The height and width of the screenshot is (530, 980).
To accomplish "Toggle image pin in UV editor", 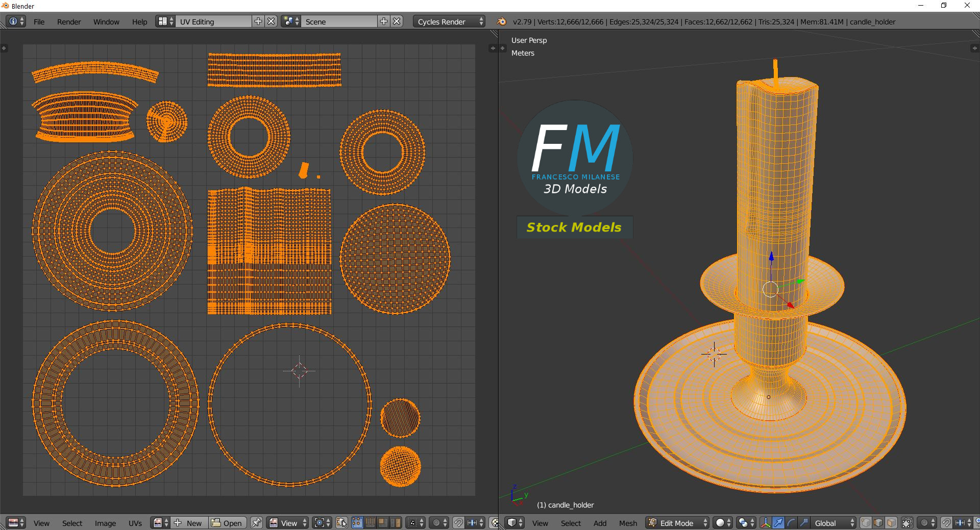I will pyautogui.click(x=256, y=523).
